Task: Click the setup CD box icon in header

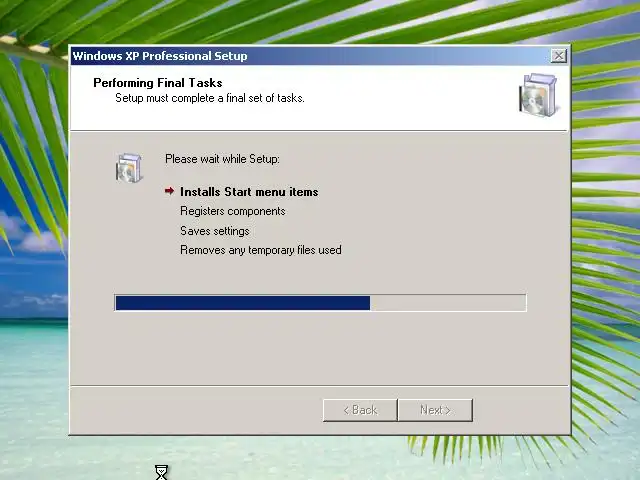Action: (538, 95)
